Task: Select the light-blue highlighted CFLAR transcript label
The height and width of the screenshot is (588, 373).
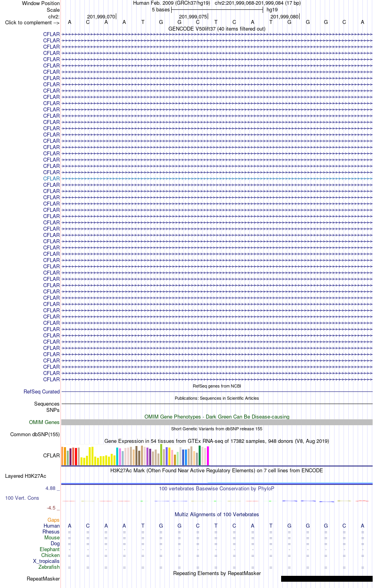Action: pos(51,178)
